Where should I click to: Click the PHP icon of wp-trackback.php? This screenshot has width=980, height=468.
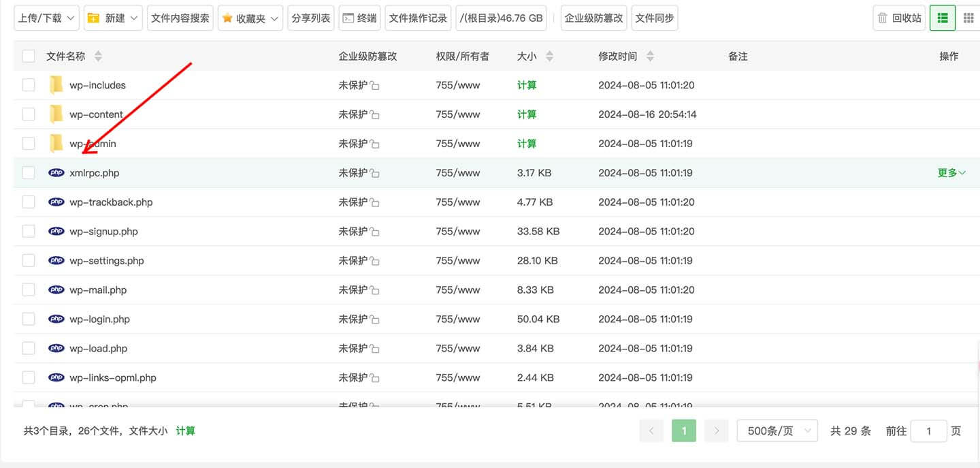point(56,202)
